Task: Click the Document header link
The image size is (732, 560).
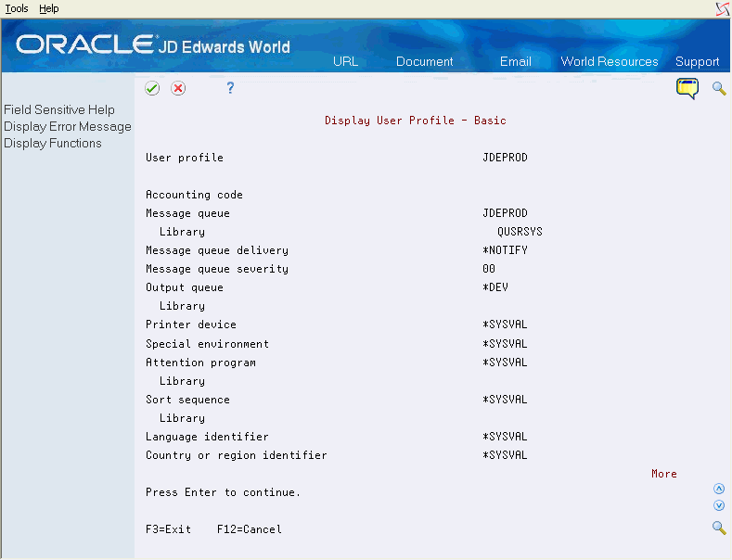Action: [x=424, y=61]
